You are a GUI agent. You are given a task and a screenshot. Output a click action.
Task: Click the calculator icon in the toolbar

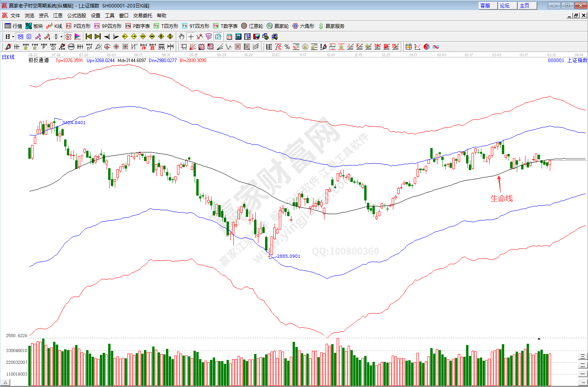click(238, 37)
